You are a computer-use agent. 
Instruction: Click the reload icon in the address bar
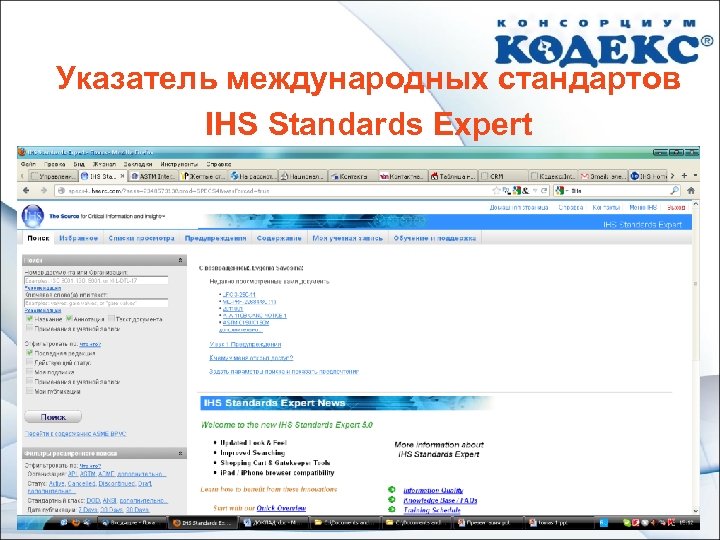(544, 190)
